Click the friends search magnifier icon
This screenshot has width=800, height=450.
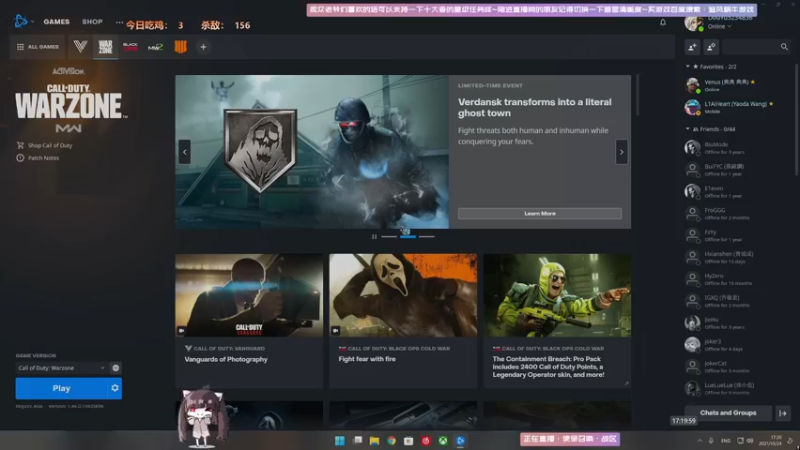(x=784, y=47)
